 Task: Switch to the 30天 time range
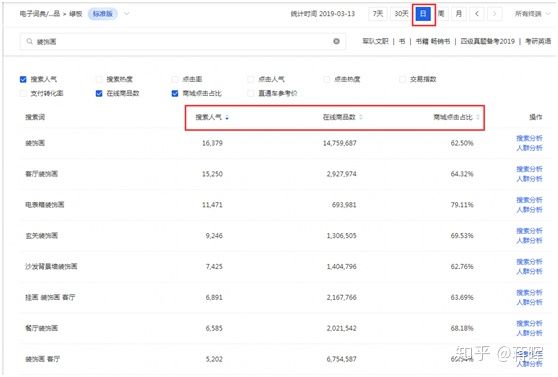pyautogui.click(x=401, y=14)
